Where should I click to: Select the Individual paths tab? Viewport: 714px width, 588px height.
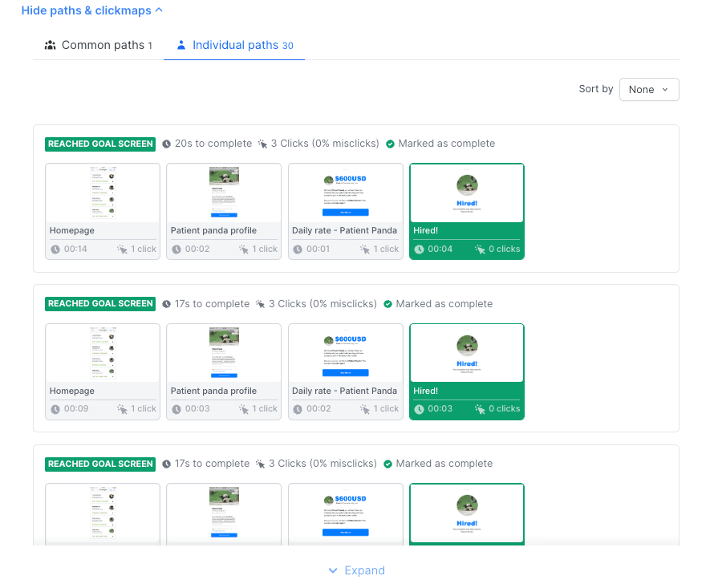(x=233, y=45)
